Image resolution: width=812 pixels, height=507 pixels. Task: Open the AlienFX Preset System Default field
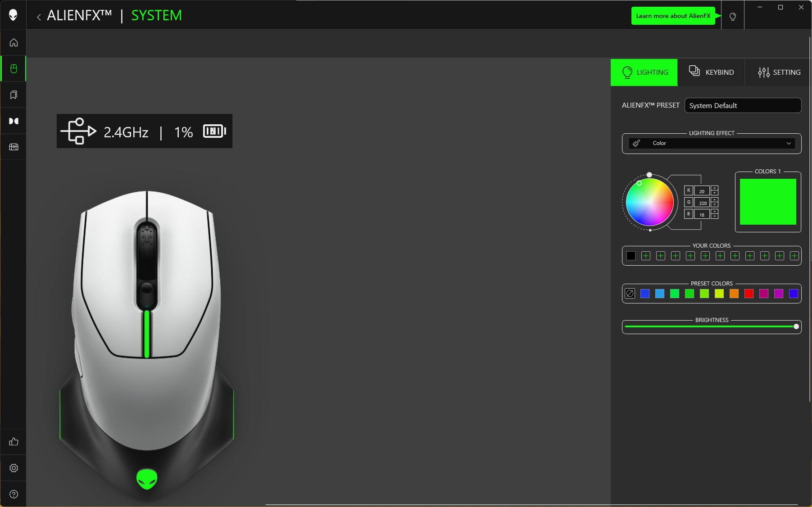[743, 105]
